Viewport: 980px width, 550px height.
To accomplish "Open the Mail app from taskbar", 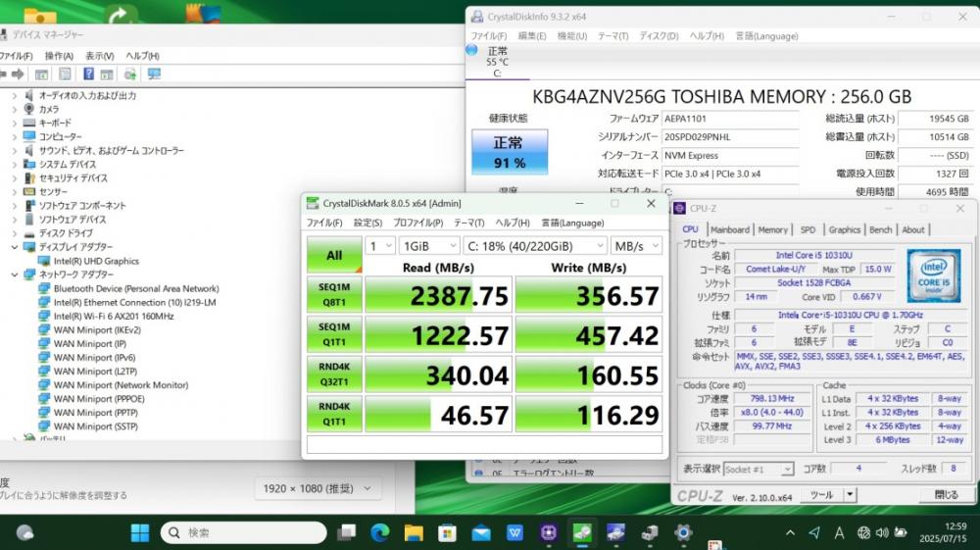I will (x=480, y=532).
